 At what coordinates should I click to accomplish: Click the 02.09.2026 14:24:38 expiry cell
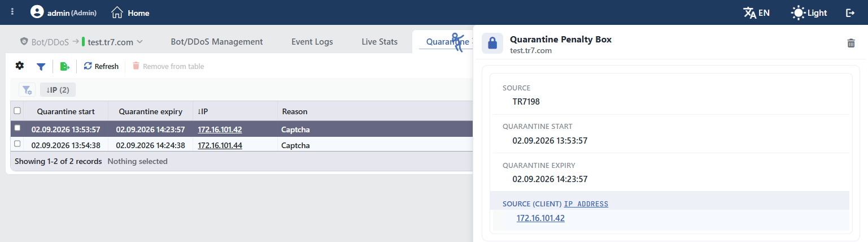coord(150,145)
